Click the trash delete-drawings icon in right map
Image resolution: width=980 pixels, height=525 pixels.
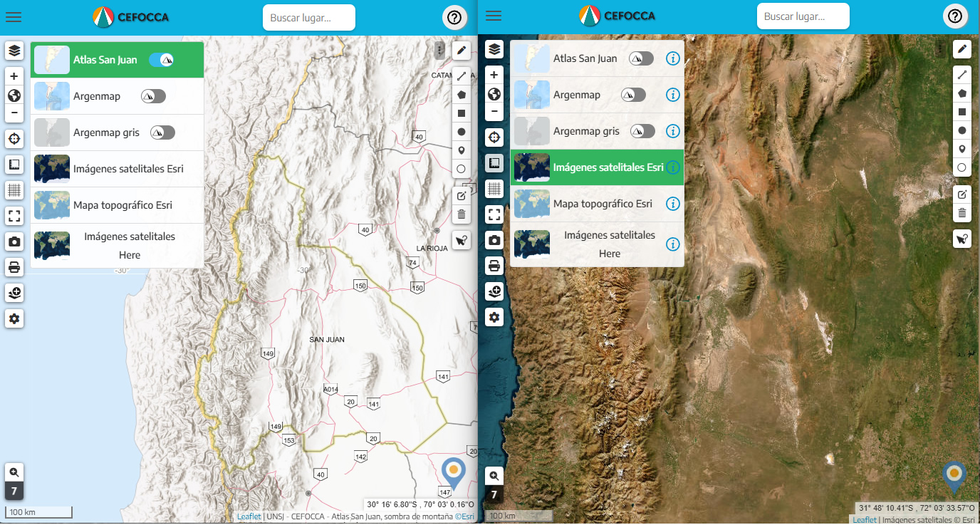click(962, 213)
